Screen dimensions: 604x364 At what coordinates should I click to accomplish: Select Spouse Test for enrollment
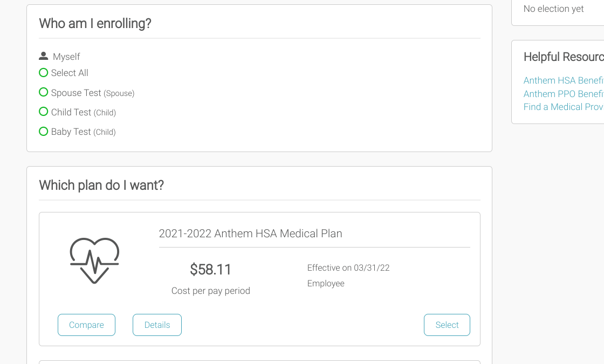[x=44, y=92]
